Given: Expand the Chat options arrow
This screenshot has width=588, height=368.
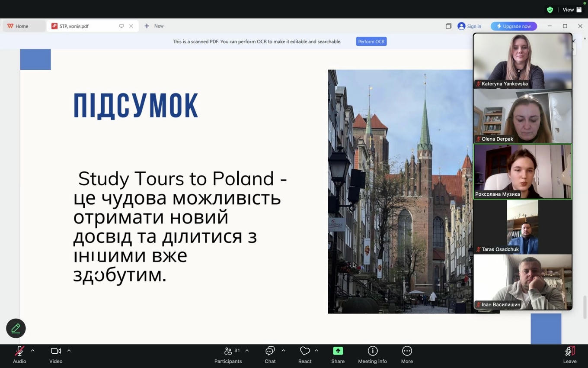Looking at the screenshot, I should (283, 351).
